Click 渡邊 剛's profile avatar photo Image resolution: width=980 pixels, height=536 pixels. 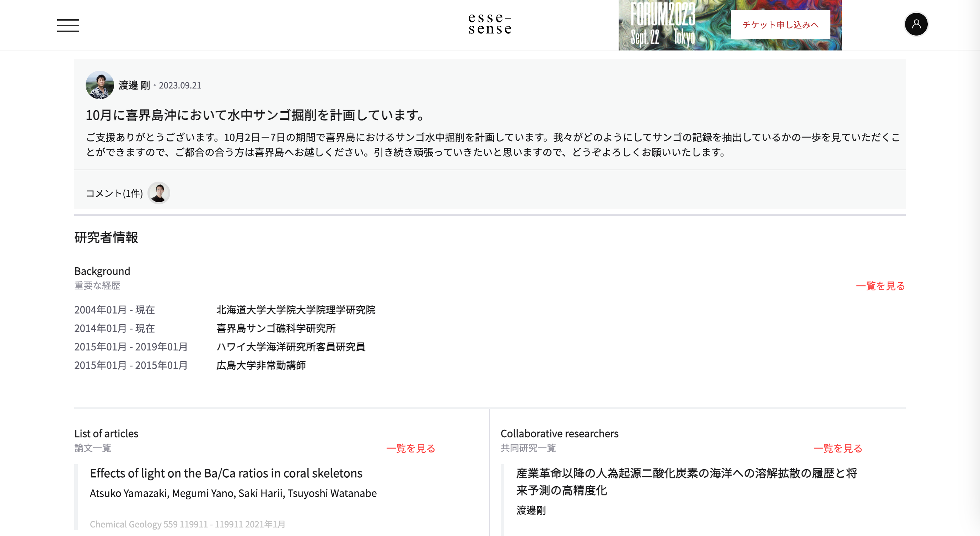(100, 85)
